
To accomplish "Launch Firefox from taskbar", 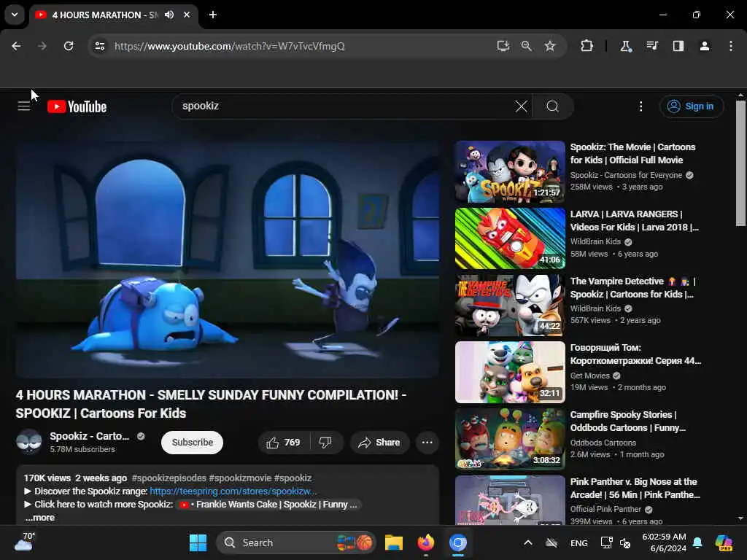I will [426, 542].
